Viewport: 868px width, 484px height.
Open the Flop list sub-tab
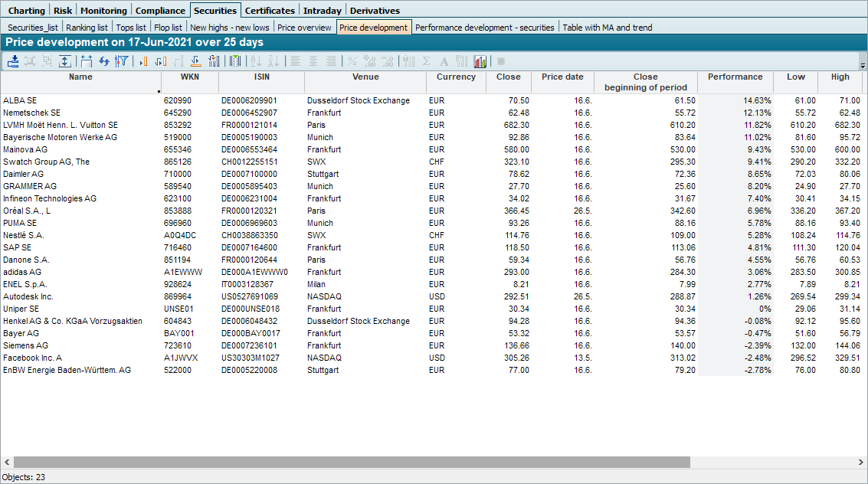(x=168, y=28)
